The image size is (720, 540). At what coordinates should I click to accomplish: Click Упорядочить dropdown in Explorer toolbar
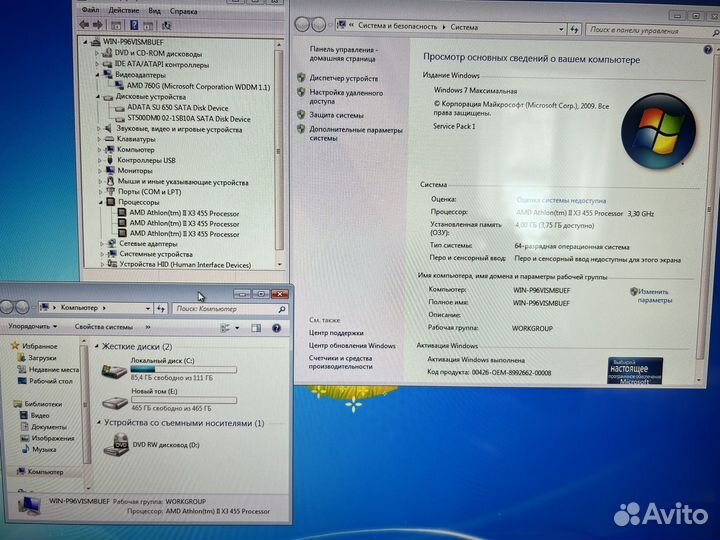point(33,326)
